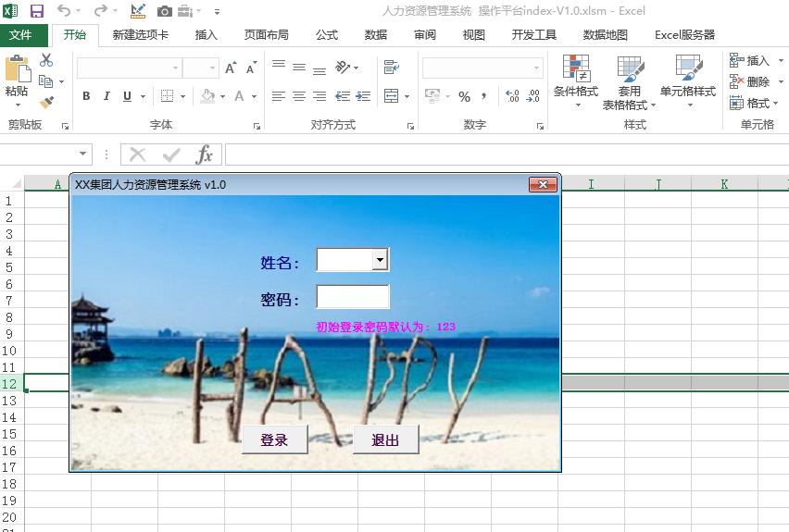This screenshot has height=532, width=789.
Task: Open 单元格样式 cell styles gallery
Action: click(688, 80)
